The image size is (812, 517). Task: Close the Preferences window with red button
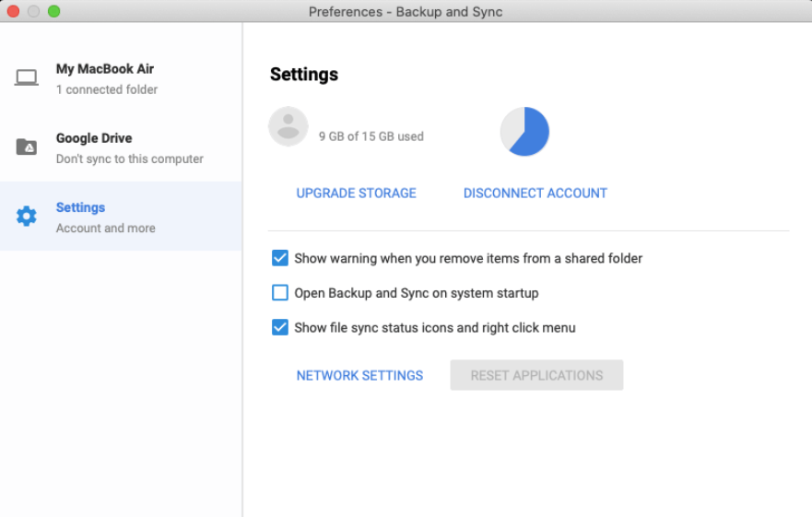click(13, 11)
